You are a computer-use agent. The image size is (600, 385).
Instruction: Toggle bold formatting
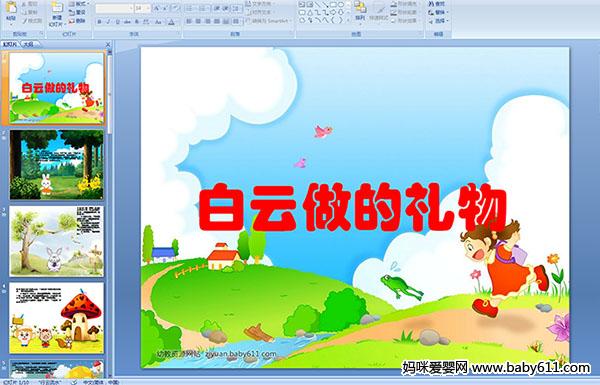point(99,22)
